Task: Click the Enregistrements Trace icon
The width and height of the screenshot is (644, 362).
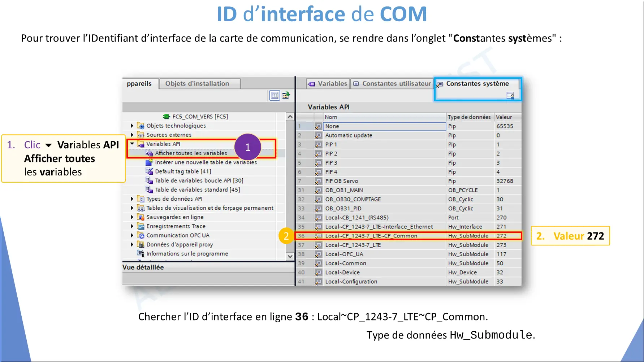Action: 141,226
